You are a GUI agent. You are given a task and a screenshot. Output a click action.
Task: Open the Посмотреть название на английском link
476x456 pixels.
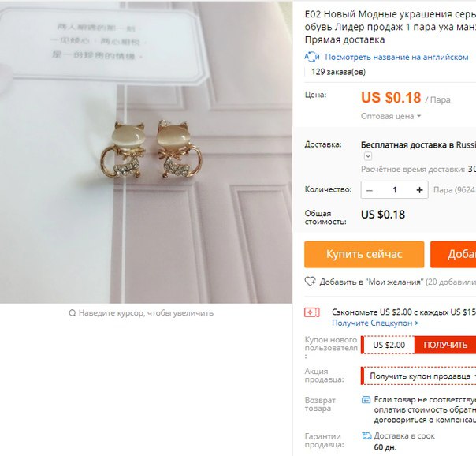tap(396, 57)
